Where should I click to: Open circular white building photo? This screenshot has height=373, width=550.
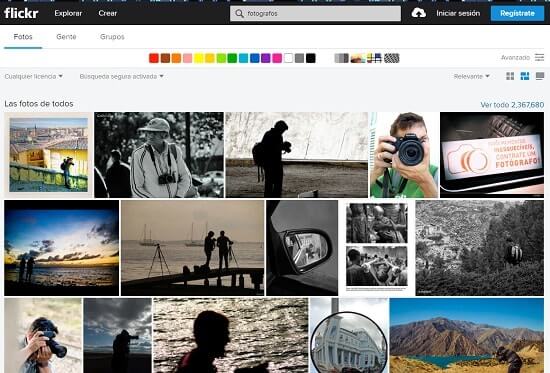(349, 335)
